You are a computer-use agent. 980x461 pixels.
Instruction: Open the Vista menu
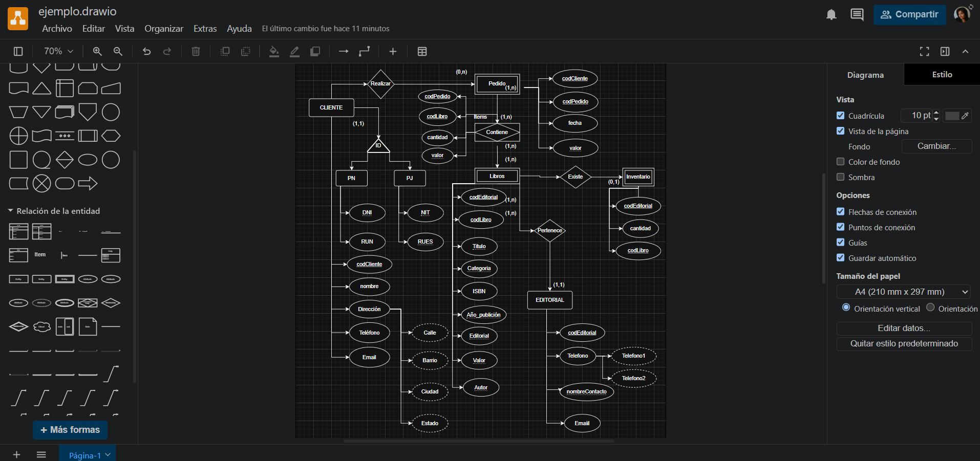pyautogui.click(x=124, y=29)
